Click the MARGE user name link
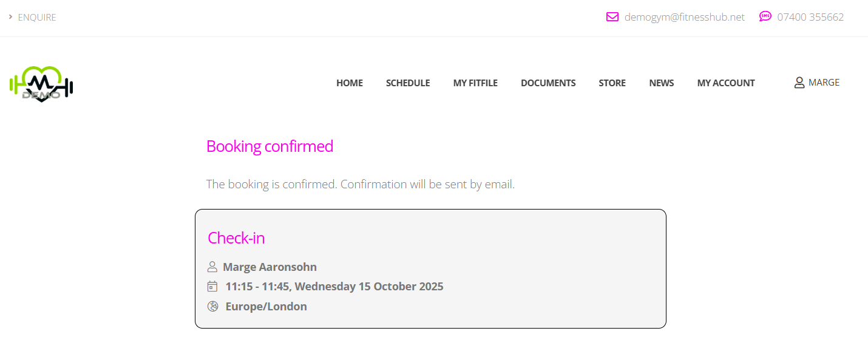This screenshot has height=348, width=868. point(824,83)
